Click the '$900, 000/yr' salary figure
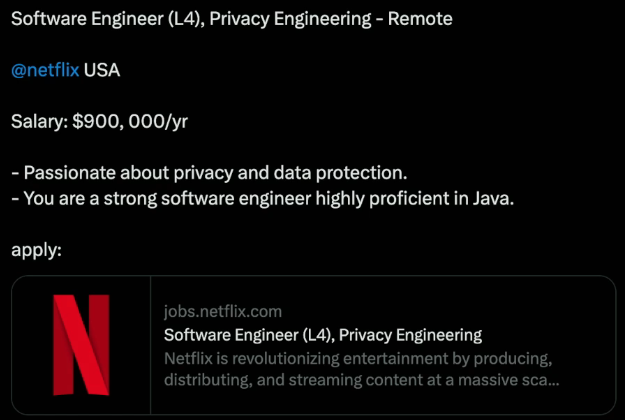 [130, 121]
